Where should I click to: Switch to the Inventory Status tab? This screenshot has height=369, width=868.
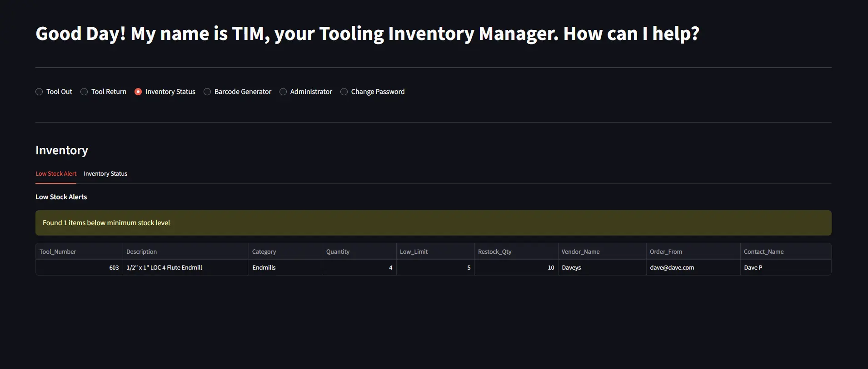coord(105,174)
